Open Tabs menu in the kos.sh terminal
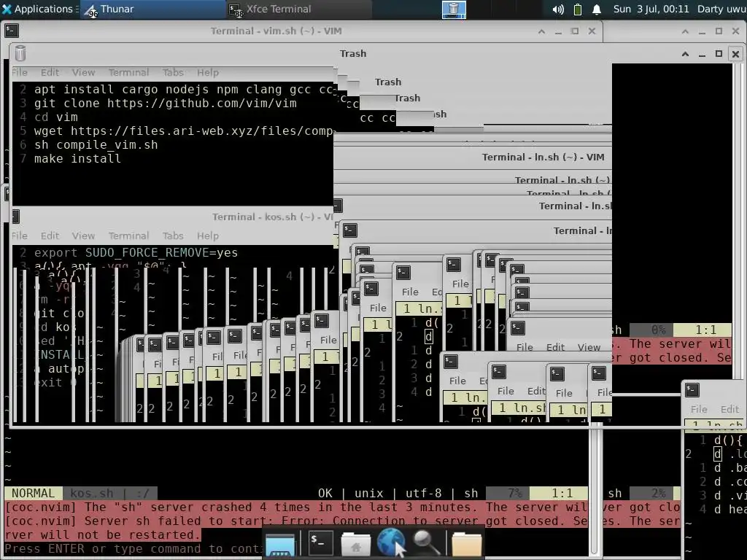The image size is (747, 560). coord(173,236)
